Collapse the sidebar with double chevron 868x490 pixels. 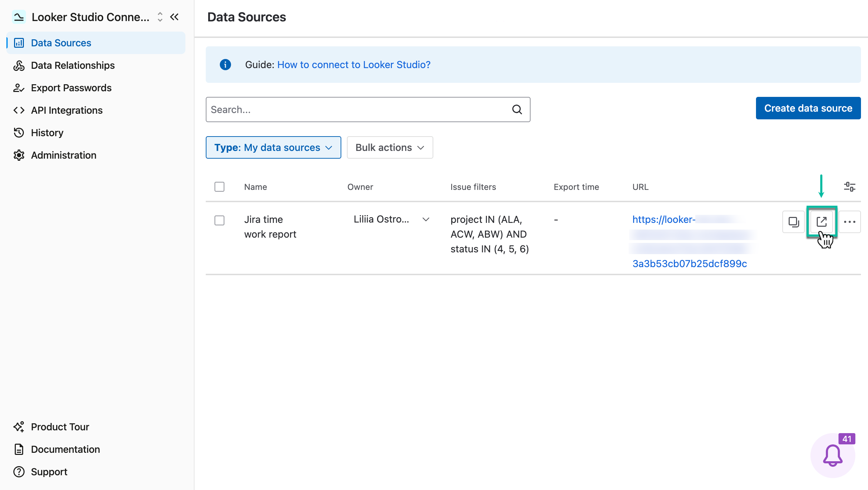pos(175,17)
